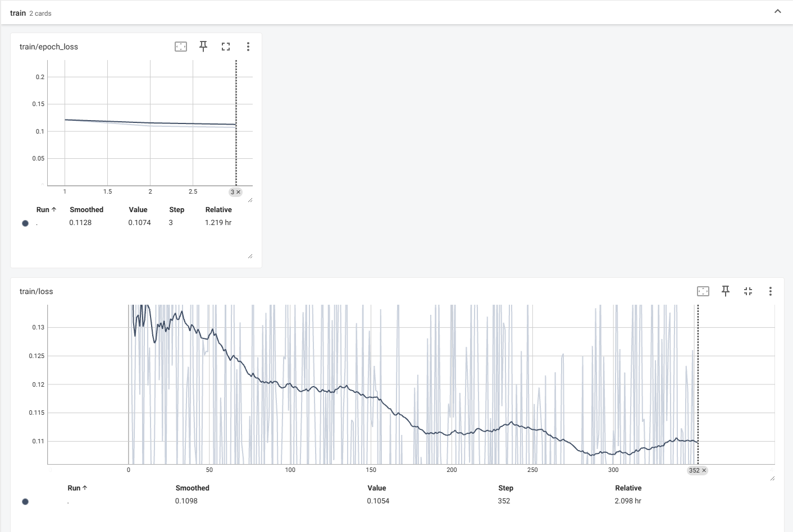Click the run color dot in train/epoch_loss table
This screenshot has width=793, height=532.
pos(25,223)
